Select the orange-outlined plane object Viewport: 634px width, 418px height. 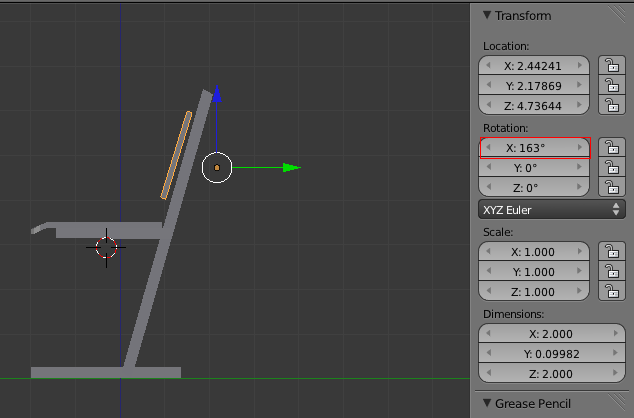pos(176,155)
